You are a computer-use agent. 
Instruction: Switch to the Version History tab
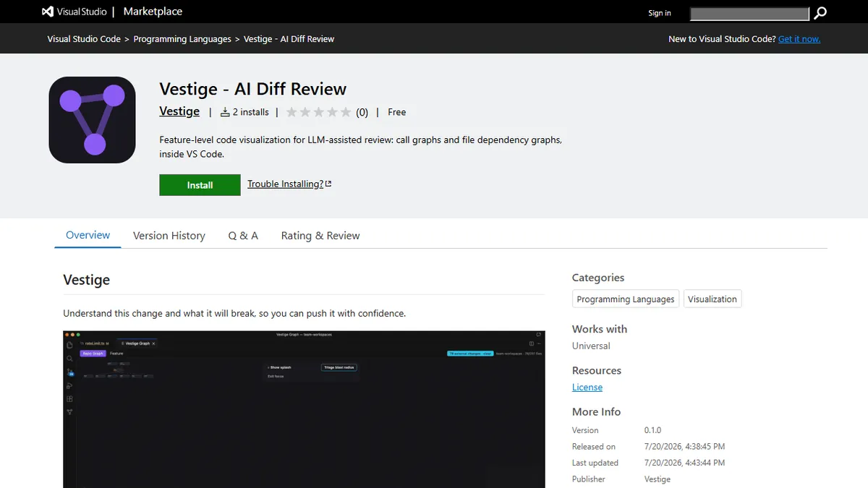tap(169, 236)
